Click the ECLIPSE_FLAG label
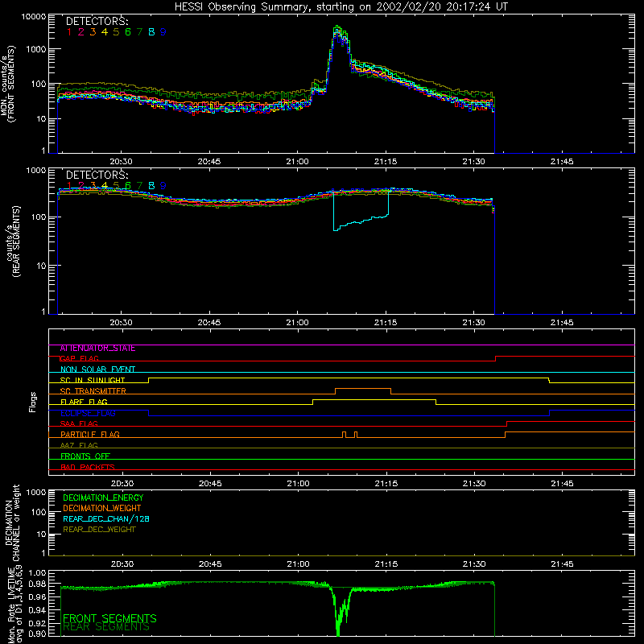Viewport: 644px width, 644px height. tap(88, 413)
